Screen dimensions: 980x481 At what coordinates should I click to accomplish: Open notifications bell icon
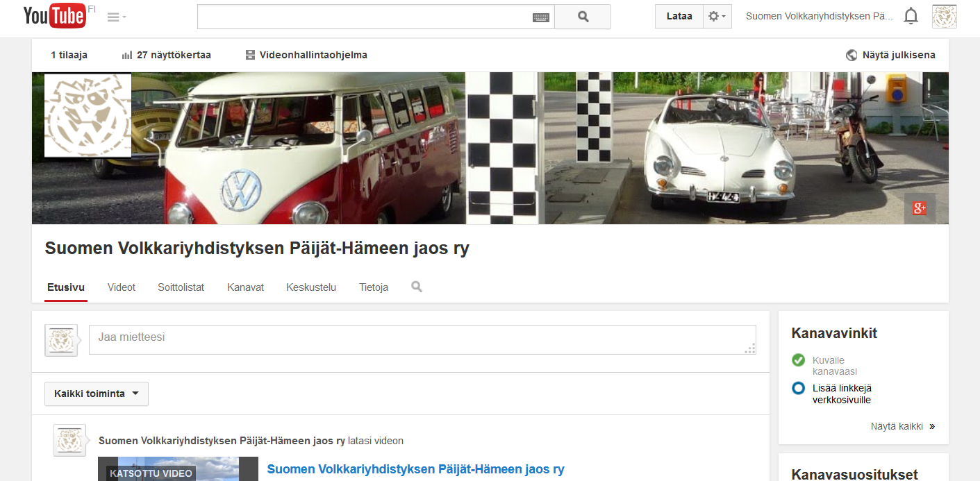click(911, 17)
